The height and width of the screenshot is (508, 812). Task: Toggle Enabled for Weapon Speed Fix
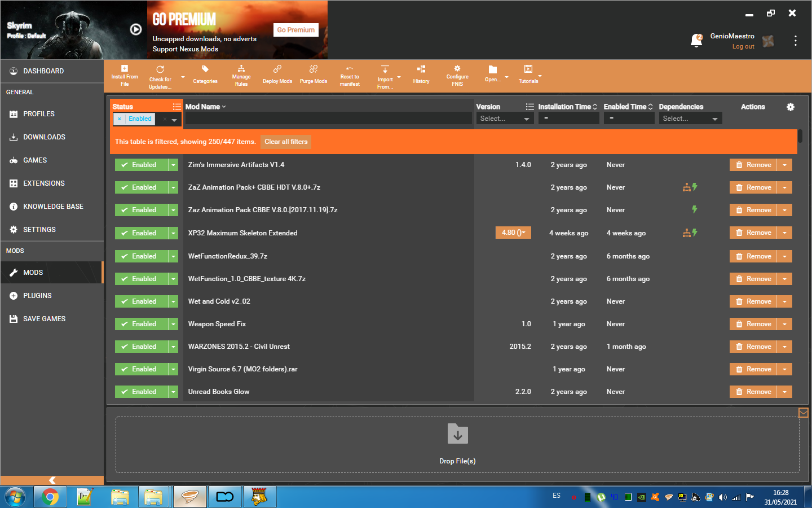(x=142, y=324)
